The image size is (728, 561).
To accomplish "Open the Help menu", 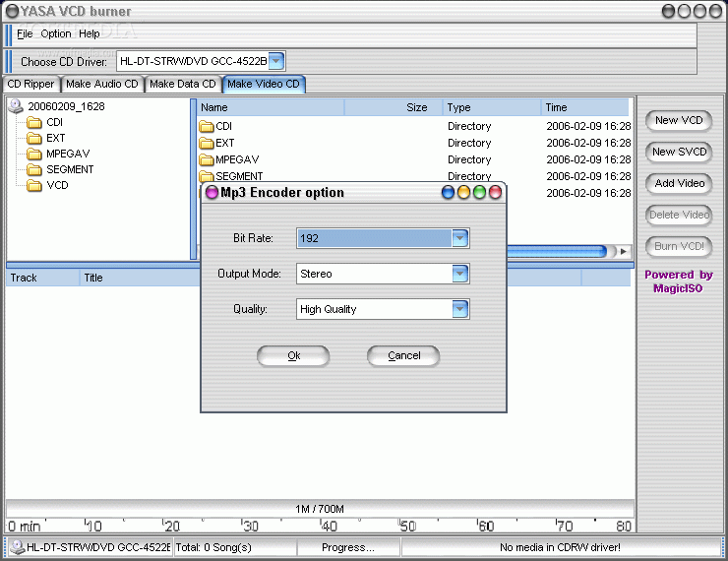I will tap(90, 33).
